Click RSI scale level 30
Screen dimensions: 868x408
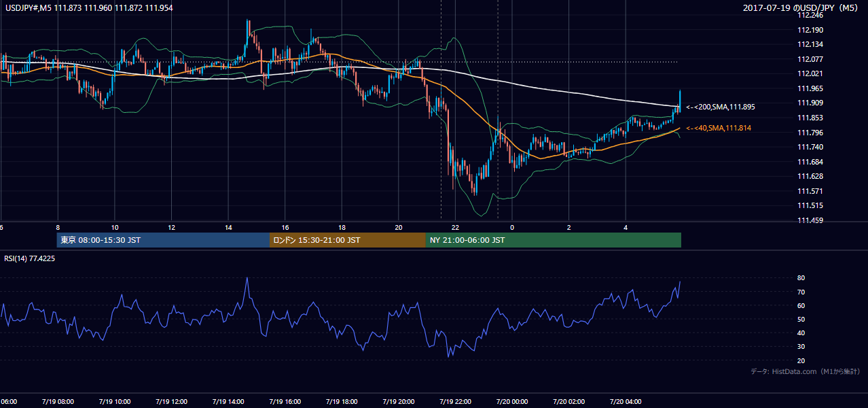[801, 346]
